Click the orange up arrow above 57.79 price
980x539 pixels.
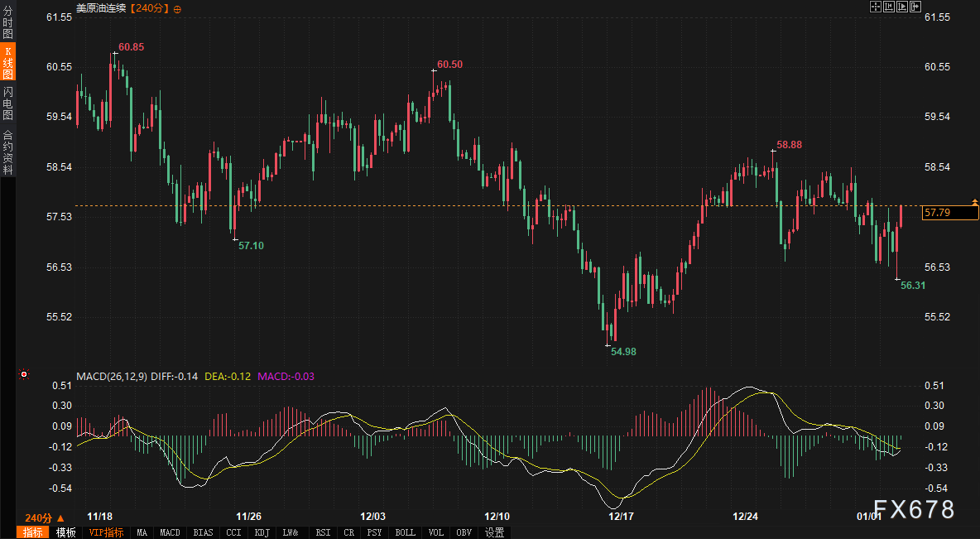coord(974,201)
